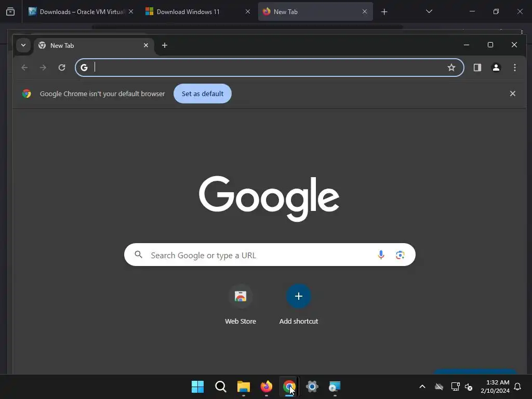Open the Windows Start menu
This screenshot has width=532, height=399.
point(197,387)
